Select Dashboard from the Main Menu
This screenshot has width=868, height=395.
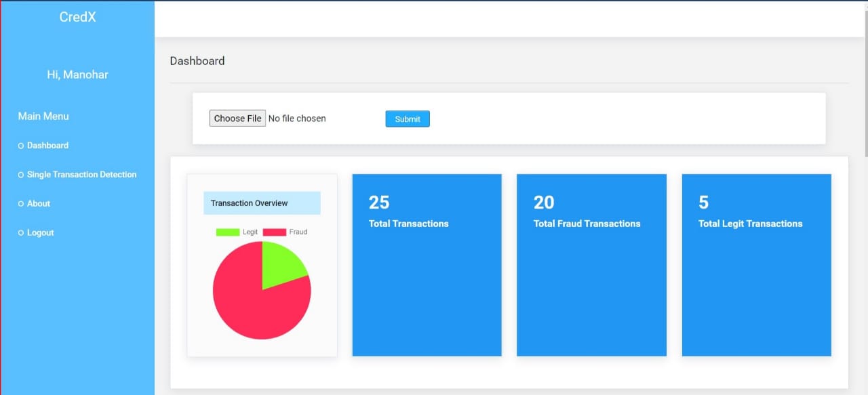(47, 145)
